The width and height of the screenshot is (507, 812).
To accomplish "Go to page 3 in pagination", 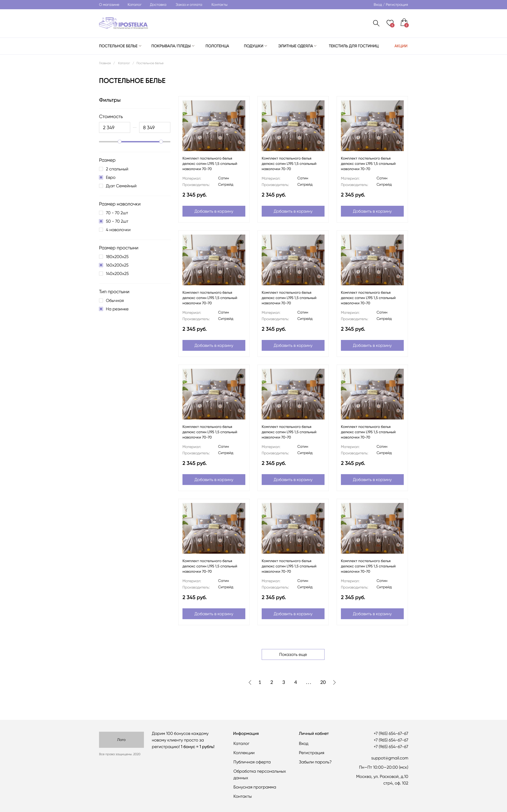I will click(284, 682).
